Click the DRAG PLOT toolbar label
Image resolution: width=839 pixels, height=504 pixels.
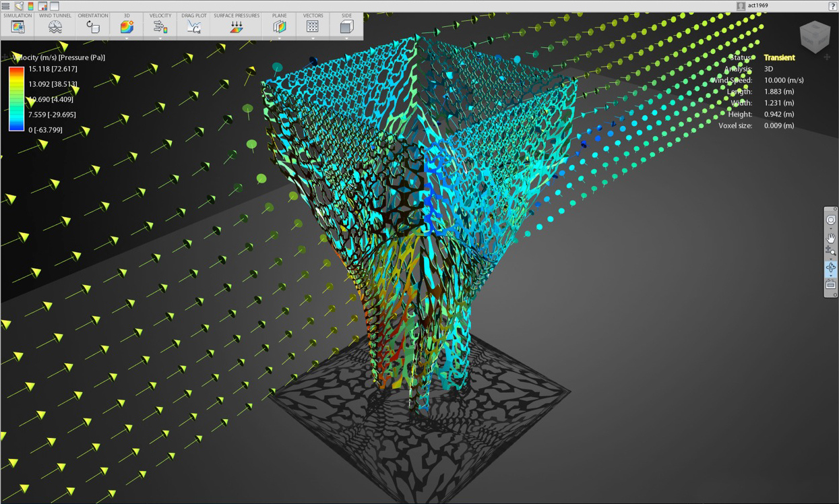click(194, 15)
